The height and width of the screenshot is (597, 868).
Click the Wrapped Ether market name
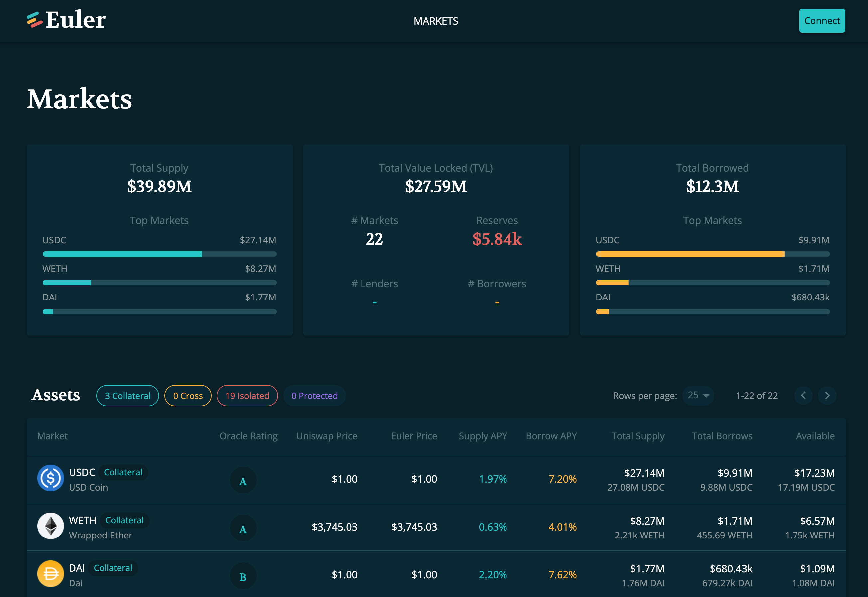[x=101, y=535]
